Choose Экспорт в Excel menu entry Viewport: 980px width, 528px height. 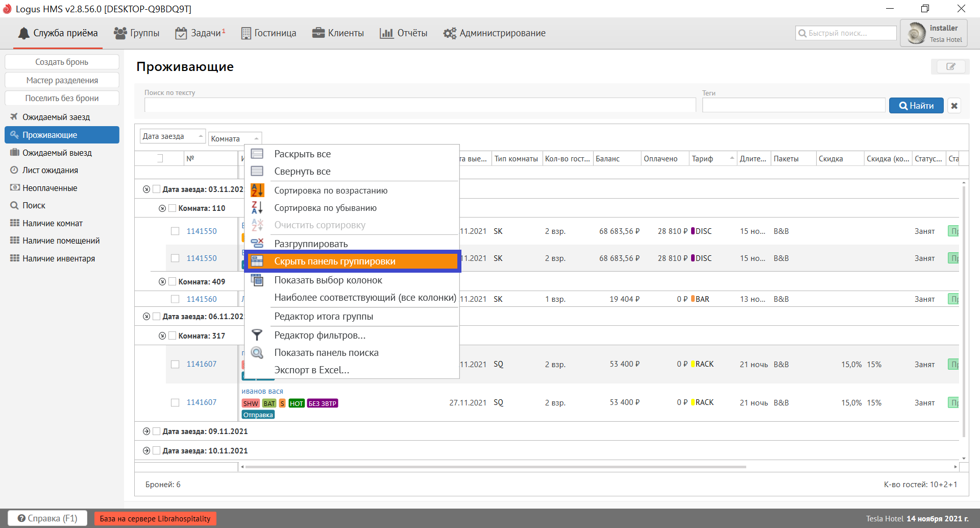311,370
